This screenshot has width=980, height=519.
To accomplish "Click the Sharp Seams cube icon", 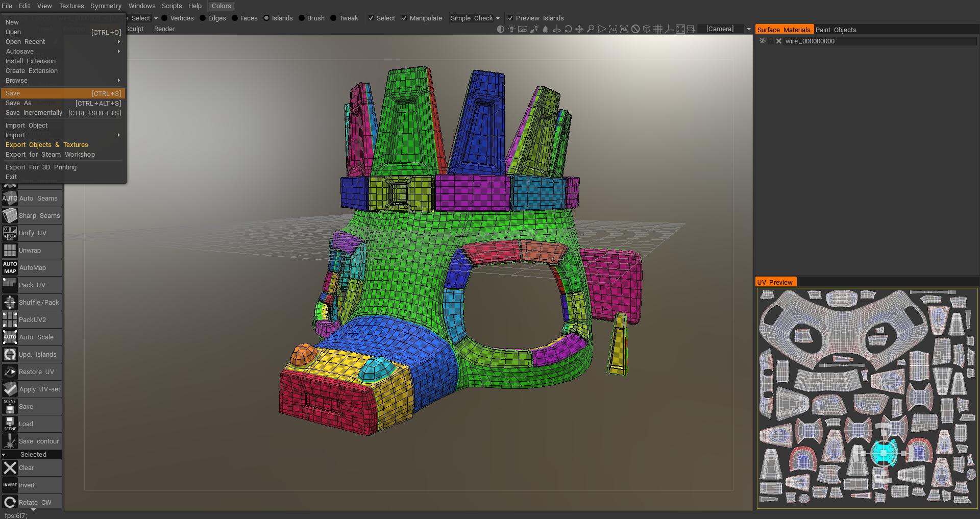I will coord(10,216).
